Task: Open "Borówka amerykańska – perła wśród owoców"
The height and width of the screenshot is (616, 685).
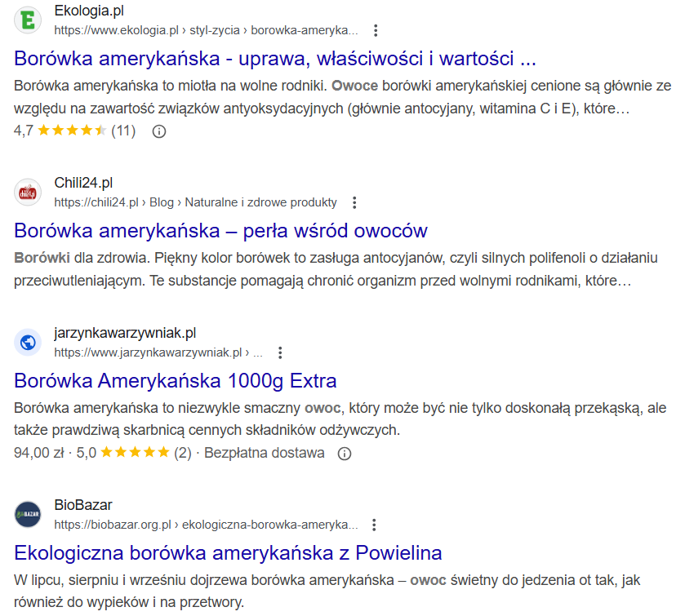Action: tap(220, 231)
